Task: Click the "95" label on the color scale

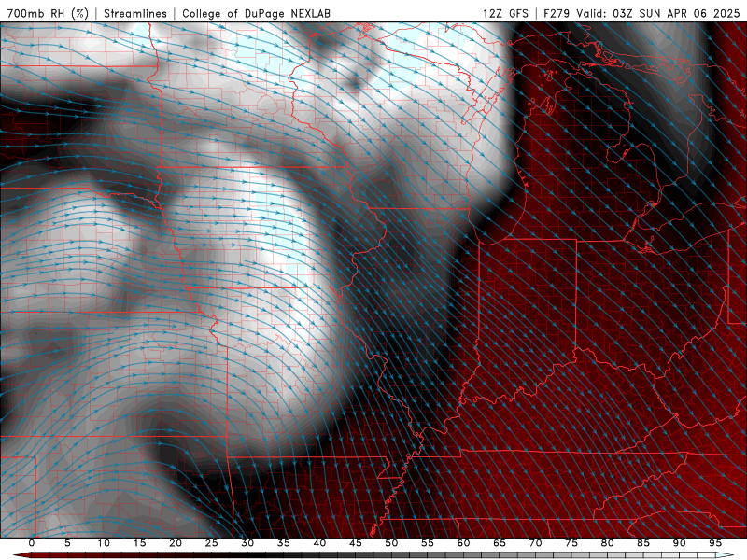Action: tap(715, 543)
